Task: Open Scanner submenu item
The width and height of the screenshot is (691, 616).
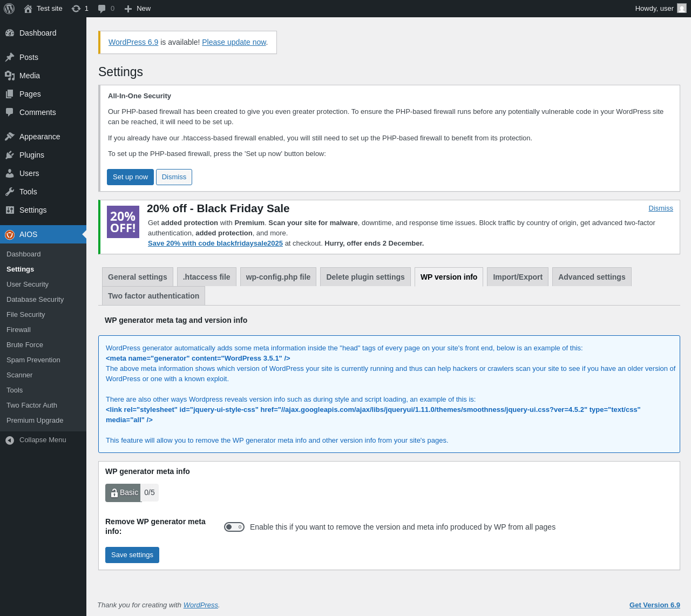Action: [x=43, y=375]
